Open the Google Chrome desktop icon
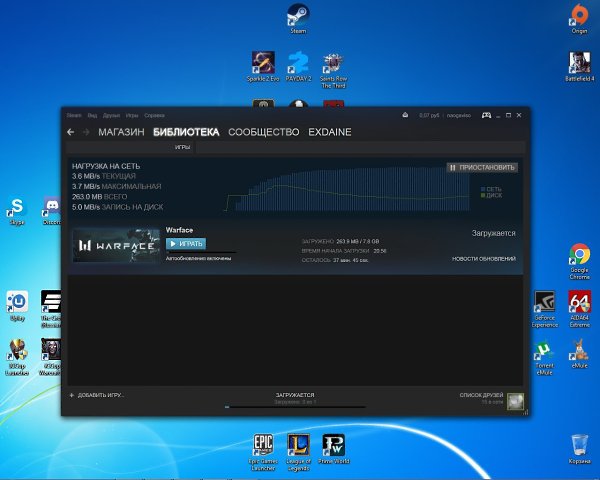 tap(579, 261)
